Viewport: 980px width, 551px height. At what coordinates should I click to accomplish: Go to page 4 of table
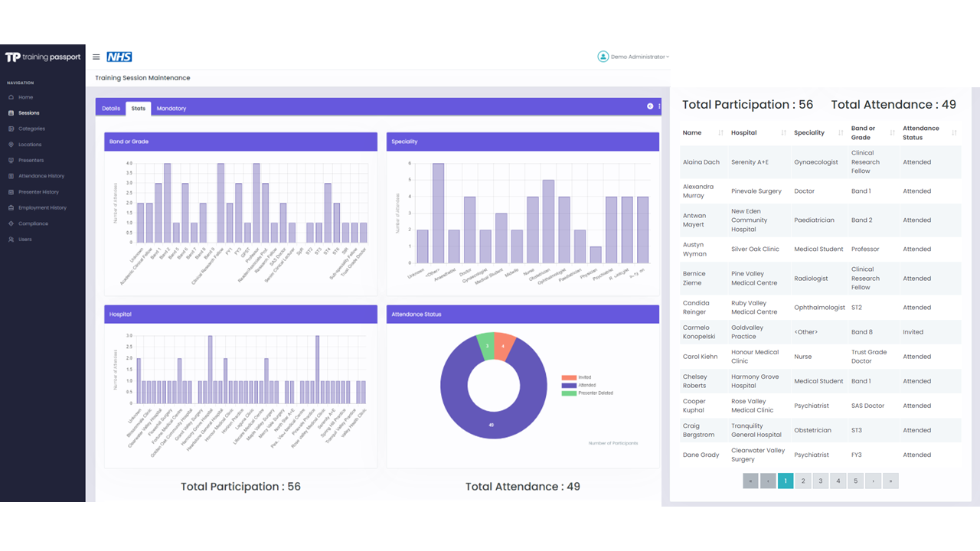[x=838, y=481]
